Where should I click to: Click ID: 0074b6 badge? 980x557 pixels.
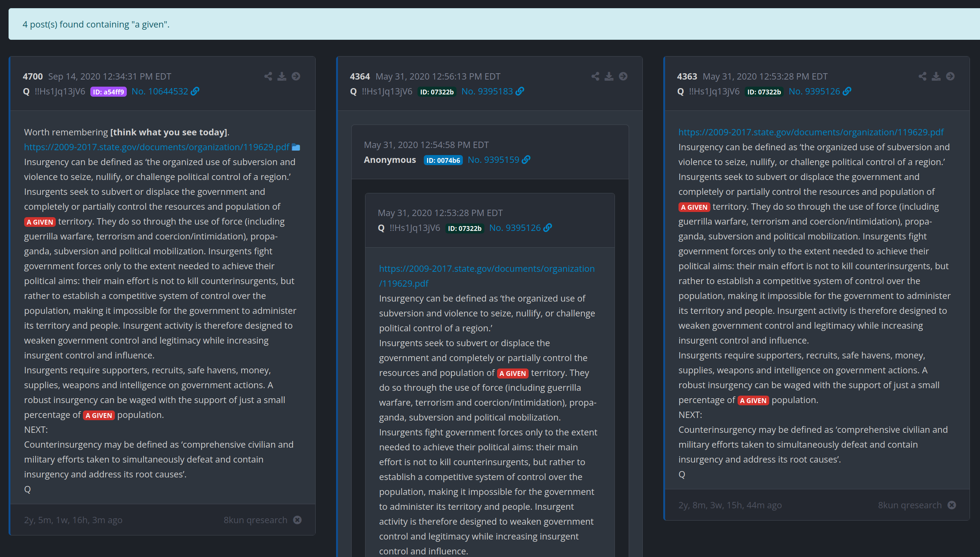tap(443, 160)
